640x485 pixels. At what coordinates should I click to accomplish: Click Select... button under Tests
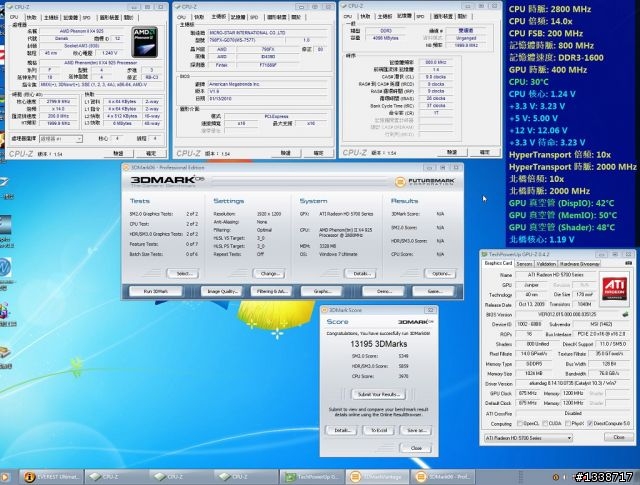[x=183, y=274]
